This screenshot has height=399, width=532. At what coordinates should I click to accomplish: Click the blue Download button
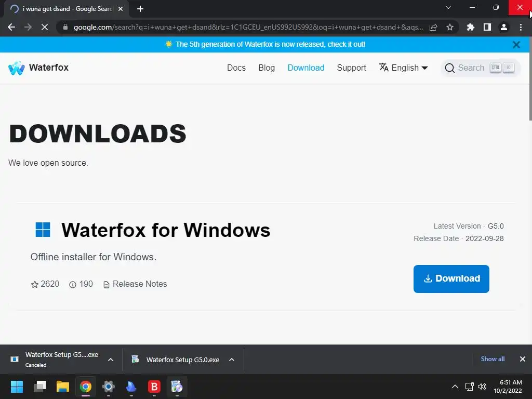tap(451, 279)
